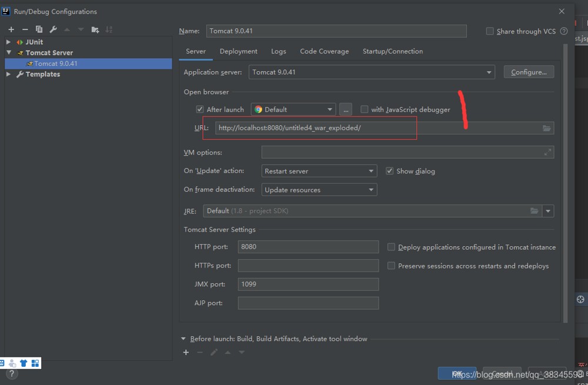Move configuration into a new folder

pyautogui.click(x=95, y=29)
